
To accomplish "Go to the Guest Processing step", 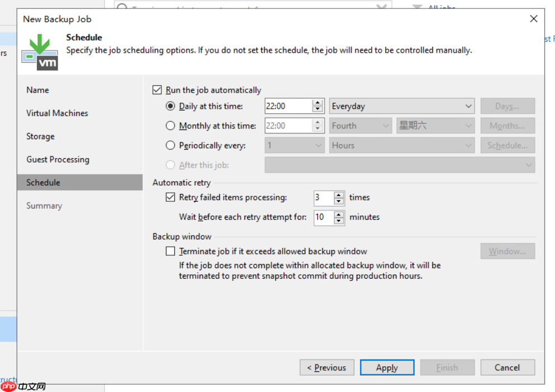I will point(57,159).
